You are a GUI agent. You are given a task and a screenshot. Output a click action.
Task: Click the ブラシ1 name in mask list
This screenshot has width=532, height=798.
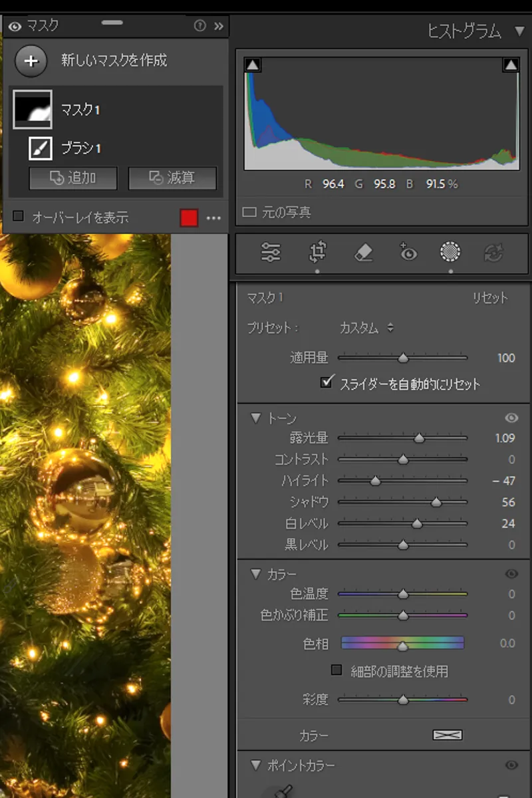point(81,148)
